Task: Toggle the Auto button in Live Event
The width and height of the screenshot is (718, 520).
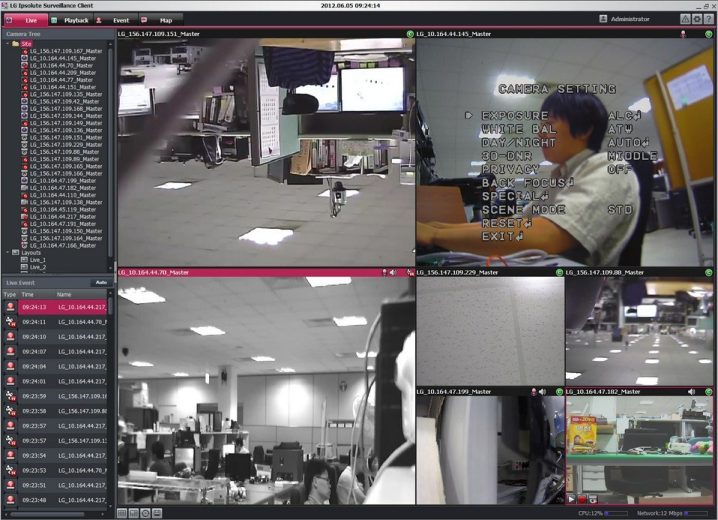Action: (101, 283)
